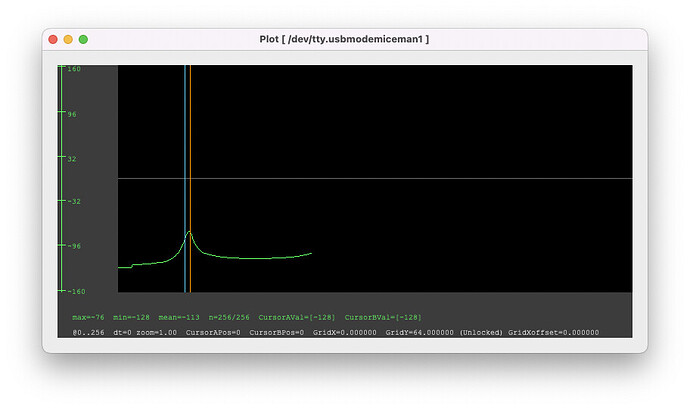Click the max=-76 statistic
Image resolution: width=690 pixels, height=408 pixels.
(88, 317)
